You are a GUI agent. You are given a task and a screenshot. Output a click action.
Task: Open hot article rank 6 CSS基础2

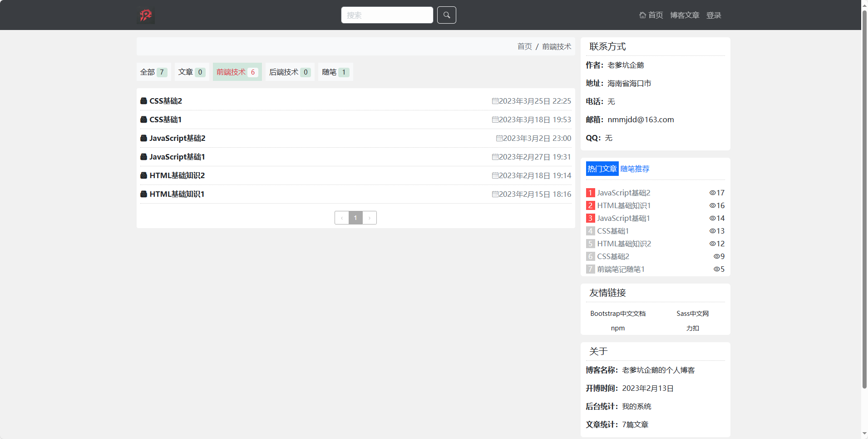click(x=613, y=256)
